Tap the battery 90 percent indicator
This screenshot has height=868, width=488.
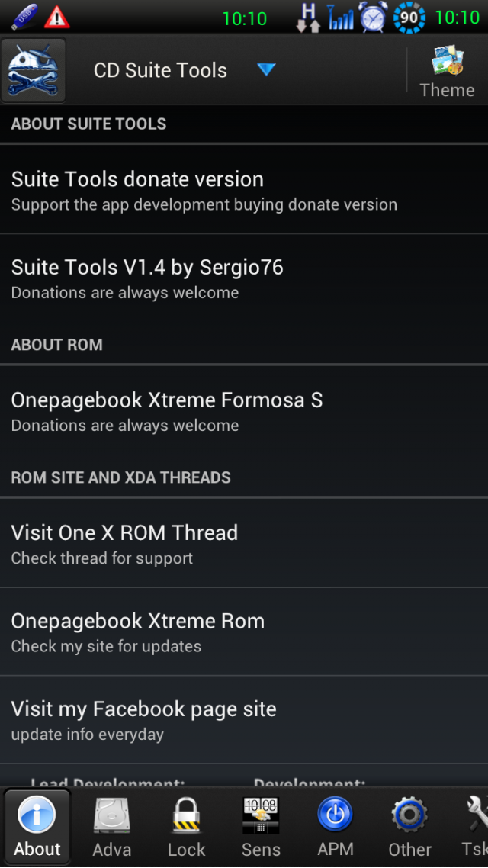pyautogui.click(x=409, y=17)
